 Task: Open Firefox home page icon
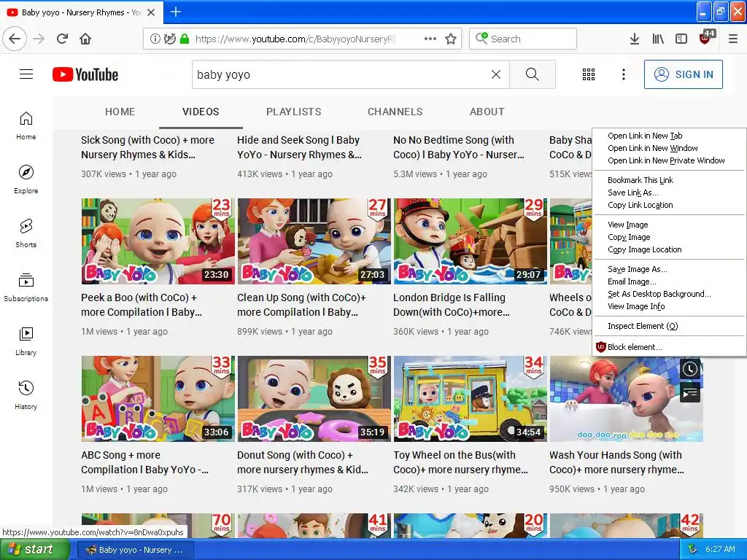85,39
